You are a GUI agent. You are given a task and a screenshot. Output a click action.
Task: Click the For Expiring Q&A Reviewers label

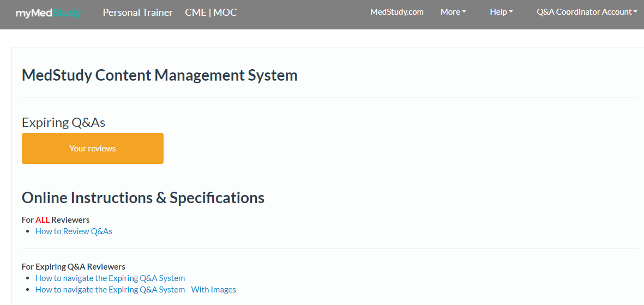coord(74,266)
